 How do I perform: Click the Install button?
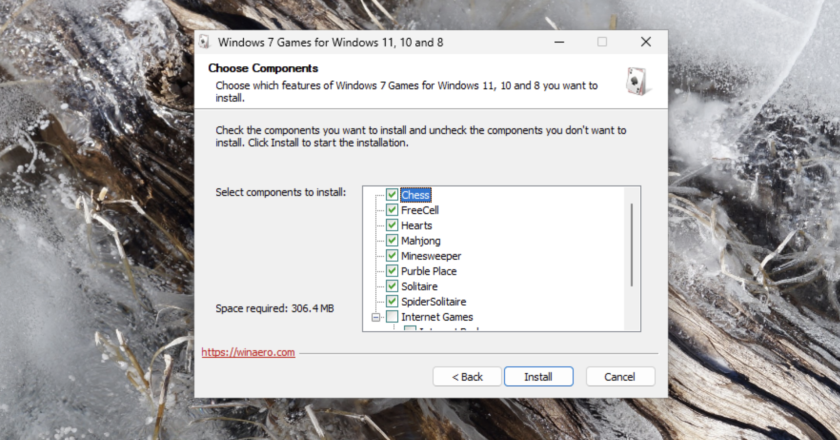tap(538, 377)
